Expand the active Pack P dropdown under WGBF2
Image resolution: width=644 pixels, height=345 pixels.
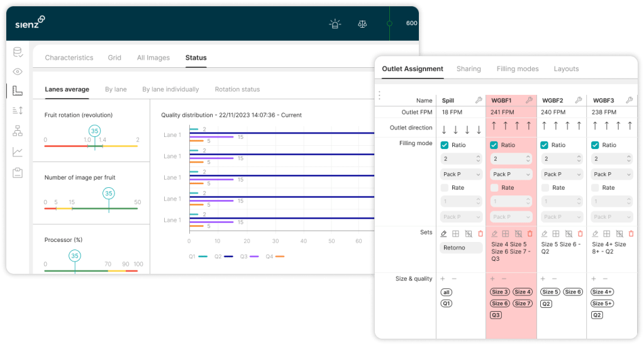[x=562, y=174]
